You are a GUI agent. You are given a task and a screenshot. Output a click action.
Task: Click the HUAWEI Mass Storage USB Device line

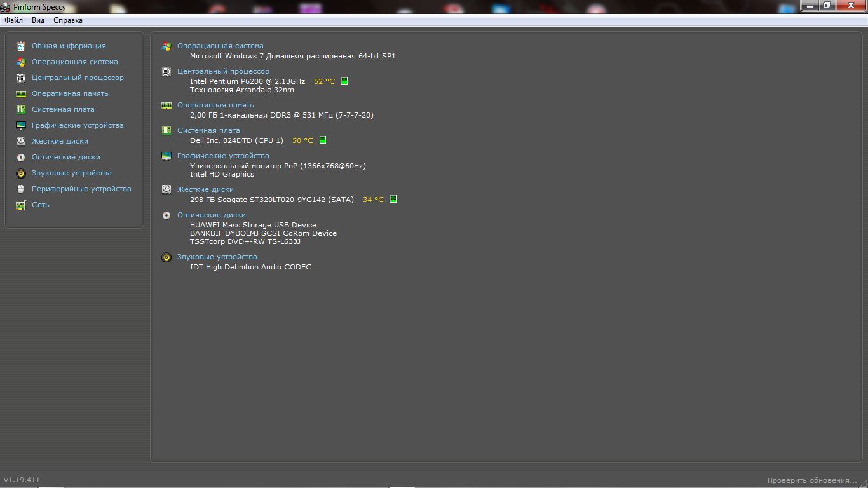click(x=253, y=225)
